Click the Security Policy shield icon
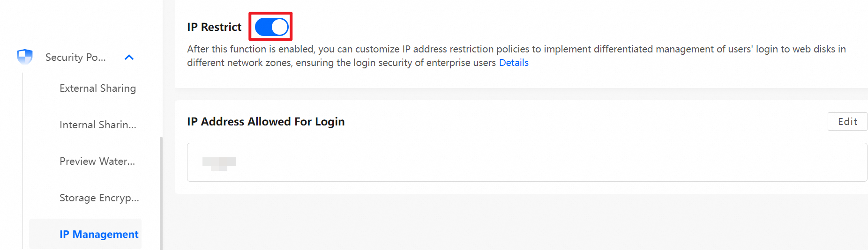 (25, 57)
